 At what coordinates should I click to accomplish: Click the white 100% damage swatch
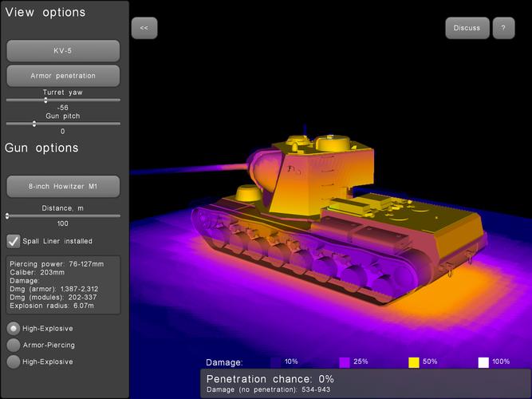(483, 362)
